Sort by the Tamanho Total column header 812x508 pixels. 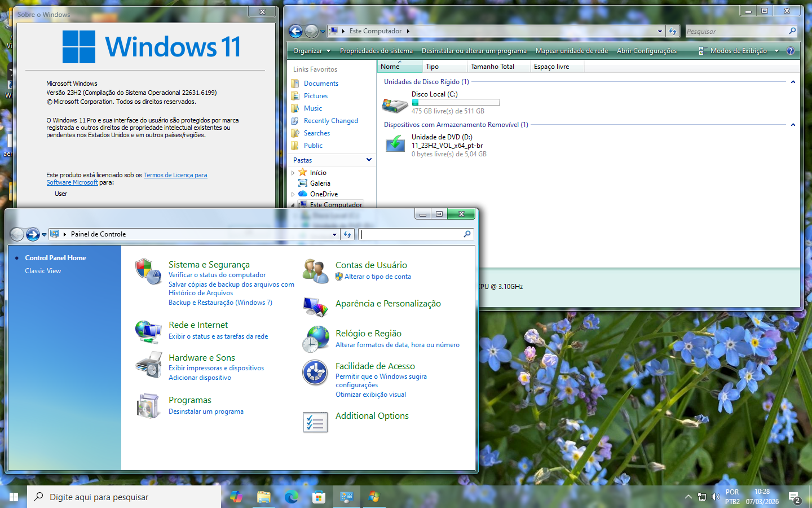492,67
